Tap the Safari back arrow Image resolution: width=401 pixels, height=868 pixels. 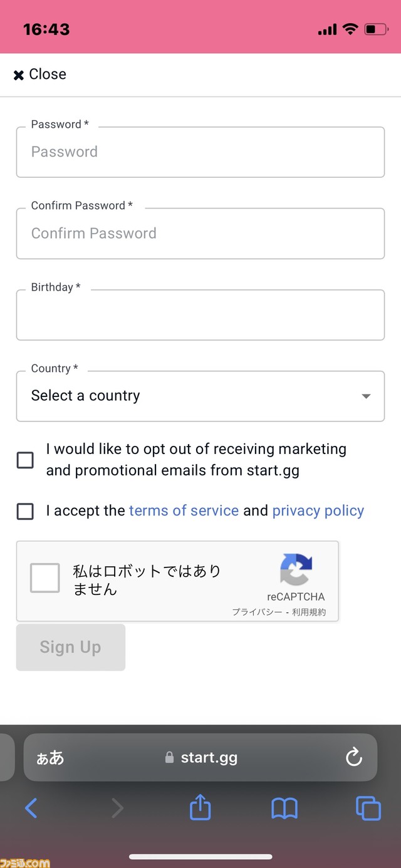[x=31, y=808]
